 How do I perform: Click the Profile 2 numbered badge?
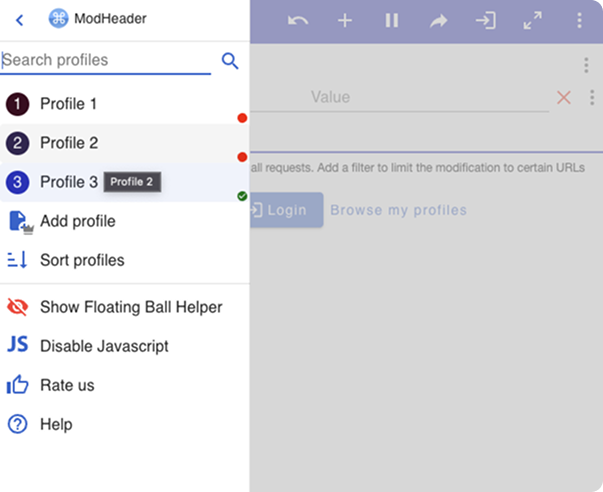tap(17, 143)
